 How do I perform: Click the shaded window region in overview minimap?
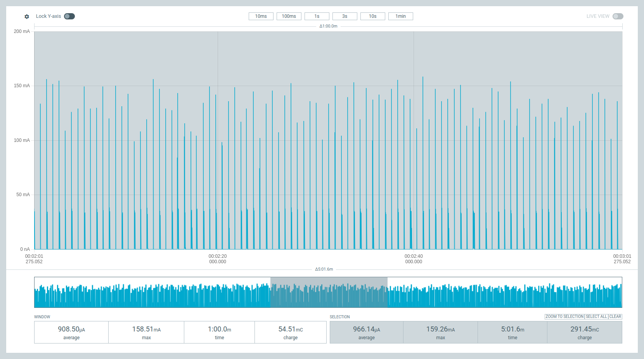click(329, 292)
